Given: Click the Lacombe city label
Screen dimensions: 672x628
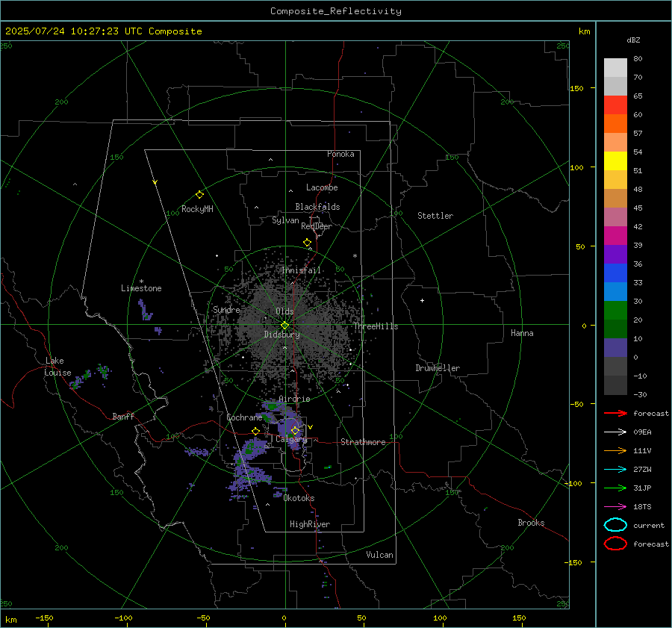Looking at the screenshot, I should point(322,187).
